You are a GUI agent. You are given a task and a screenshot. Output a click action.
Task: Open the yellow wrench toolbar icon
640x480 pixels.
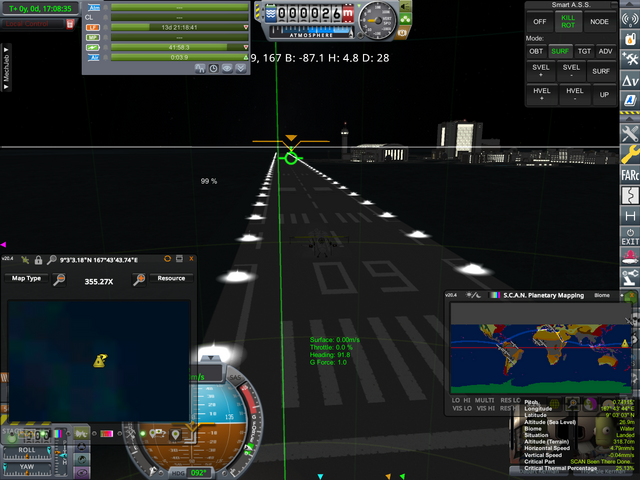click(x=630, y=154)
